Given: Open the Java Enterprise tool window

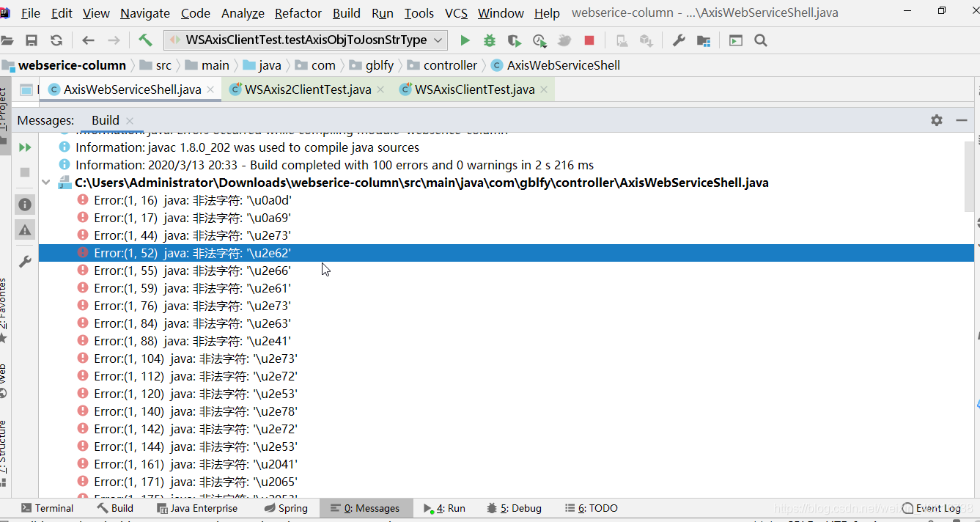Looking at the screenshot, I should [x=196, y=508].
